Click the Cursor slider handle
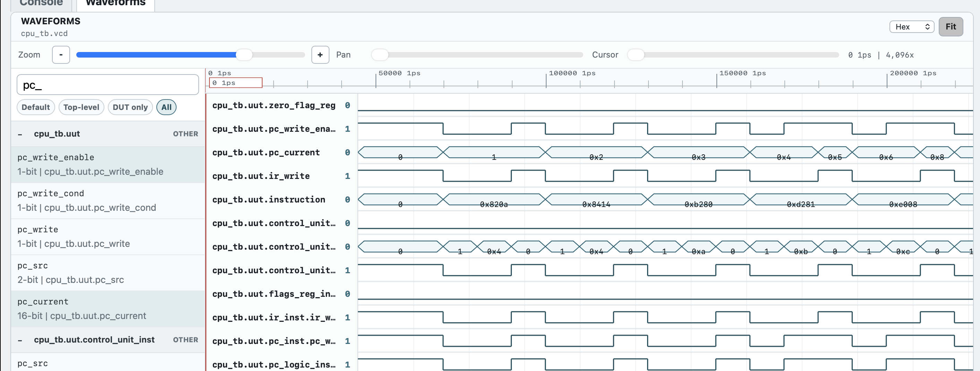Viewport: 980px width, 371px height. click(x=636, y=55)
